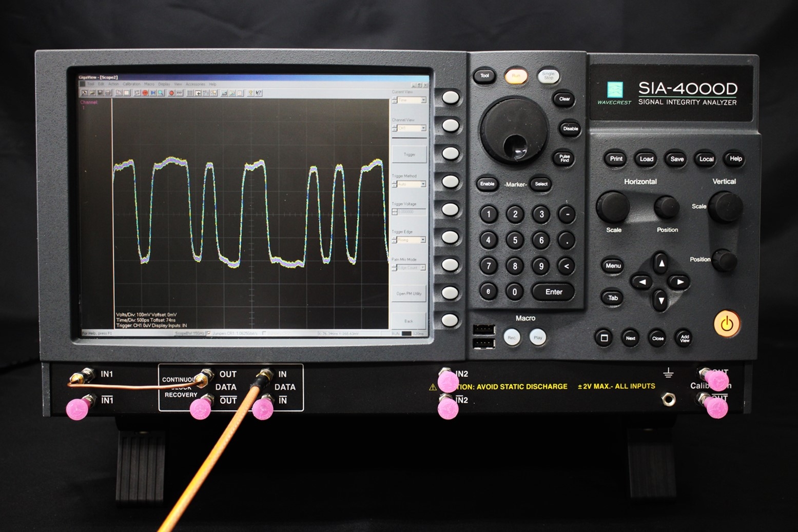Screen dimensions: 798x532
Task: Push the Marker Enable button
Action: 487,184
